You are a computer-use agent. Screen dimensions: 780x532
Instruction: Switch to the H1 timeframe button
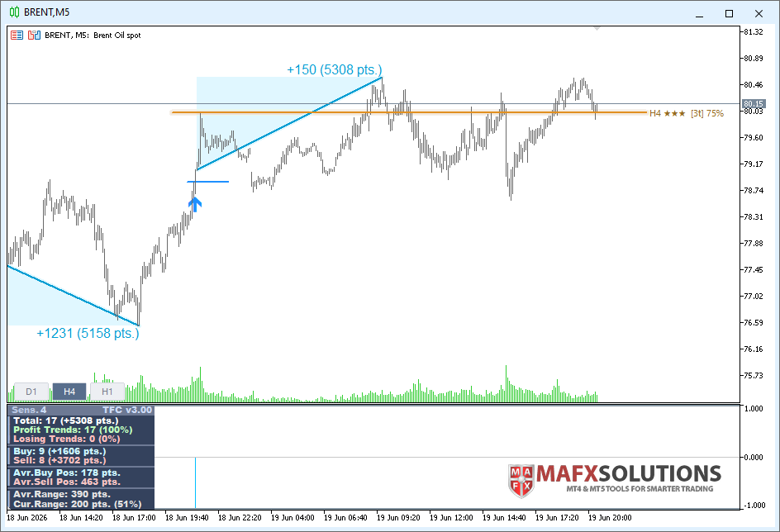tap(107, 392)
